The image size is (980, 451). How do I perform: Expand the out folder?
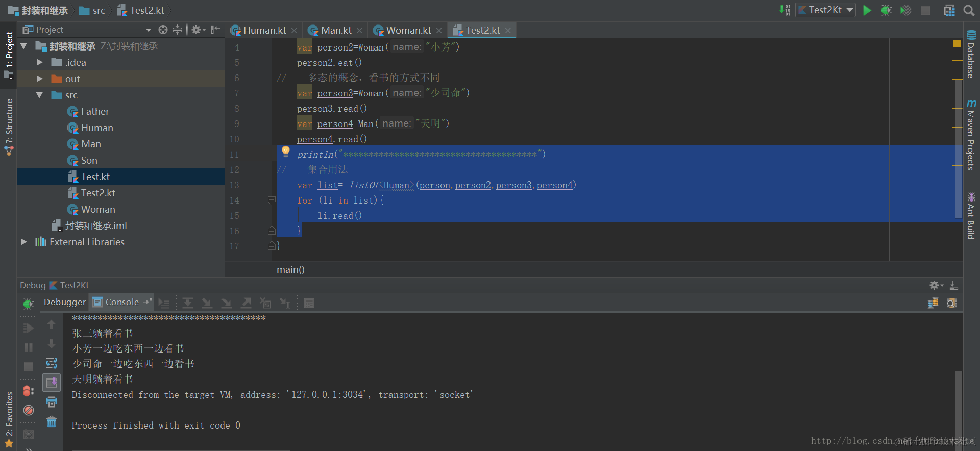[x=39, y=79]
